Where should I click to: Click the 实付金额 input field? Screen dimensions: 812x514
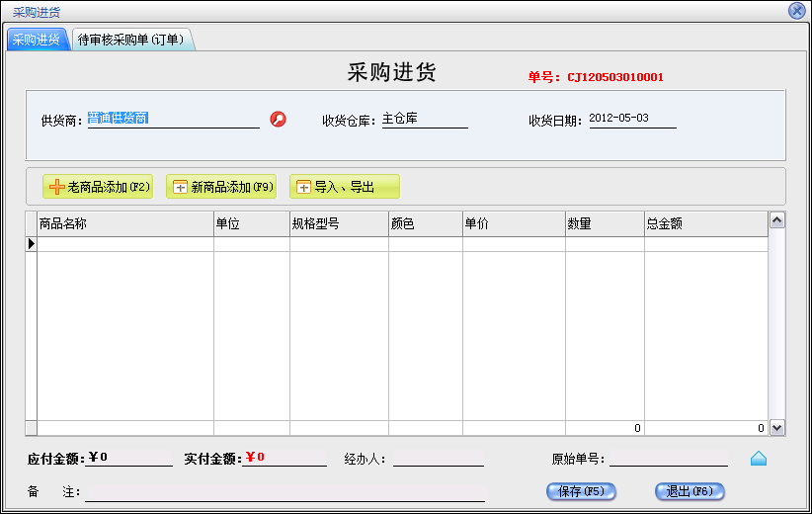point(286,458)
